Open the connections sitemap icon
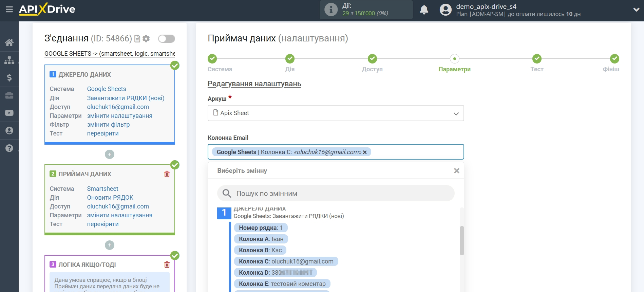The image size is (644, 292). (9, 60)
